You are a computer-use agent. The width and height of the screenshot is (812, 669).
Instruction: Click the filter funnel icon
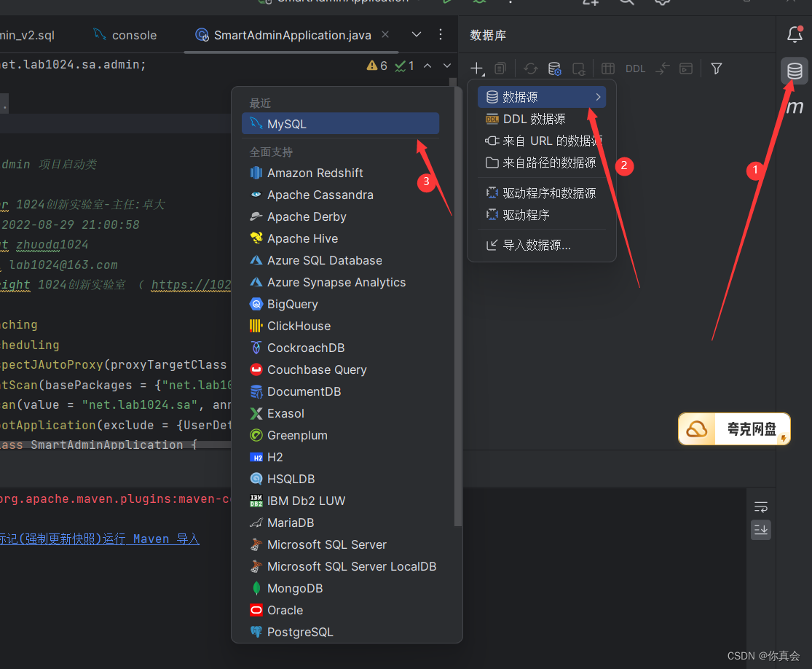tap(716, 69)
